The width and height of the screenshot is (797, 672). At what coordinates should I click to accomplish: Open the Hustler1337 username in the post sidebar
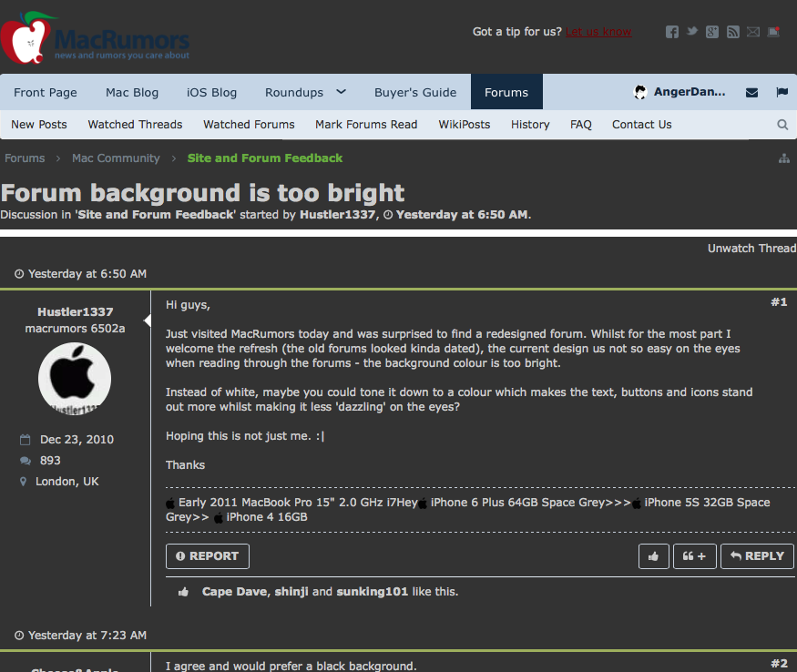tap(76, 312)
